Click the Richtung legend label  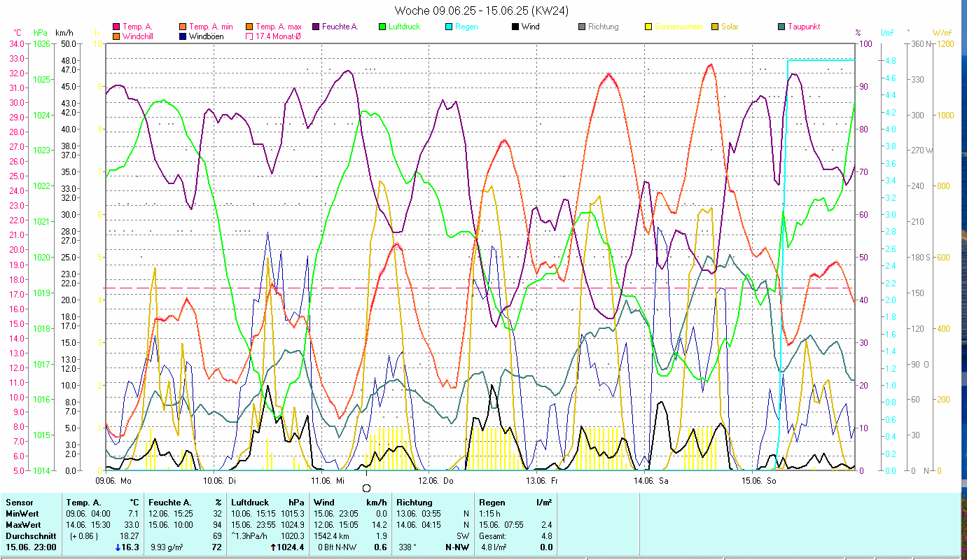point(603,27)
